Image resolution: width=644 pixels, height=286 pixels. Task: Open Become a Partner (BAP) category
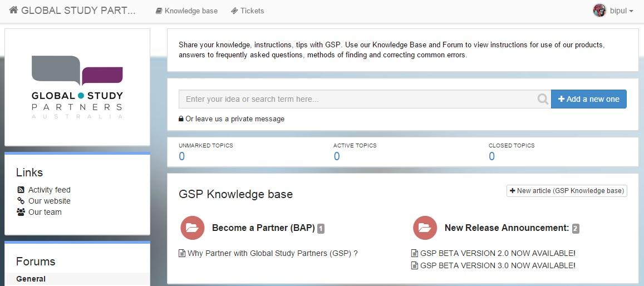tap(263, 228)
